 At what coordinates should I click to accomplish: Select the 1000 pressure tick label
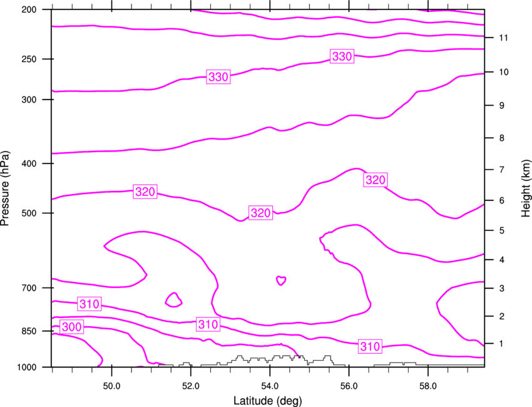tap(27, 368)
